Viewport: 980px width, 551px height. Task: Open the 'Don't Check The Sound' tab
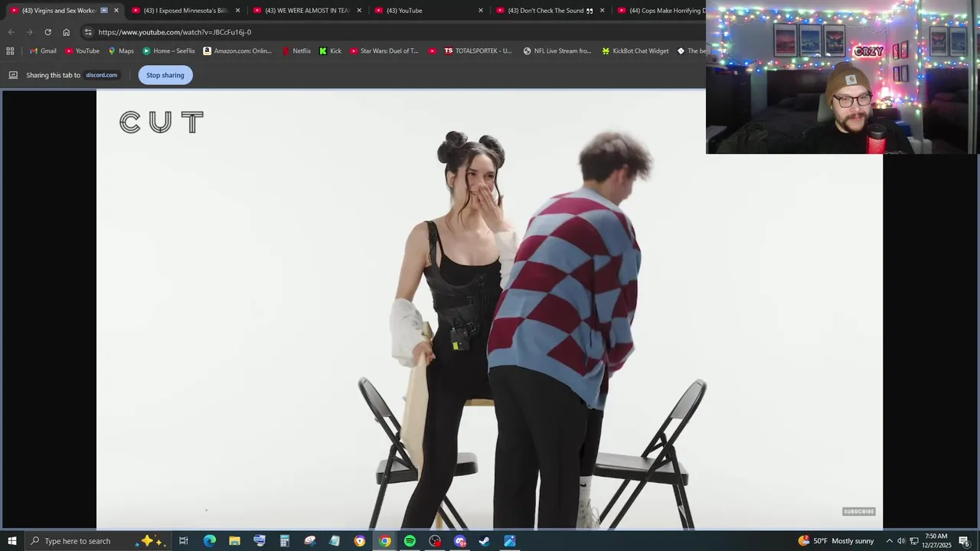[550, 11]
